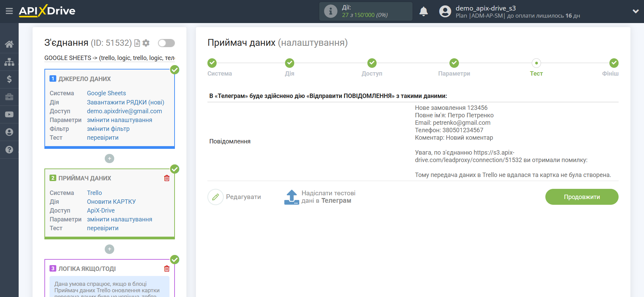Click source block 'змінити налаштування' link
The width and height of the screenshot is (644, 297).
click(x=119, y=120)
